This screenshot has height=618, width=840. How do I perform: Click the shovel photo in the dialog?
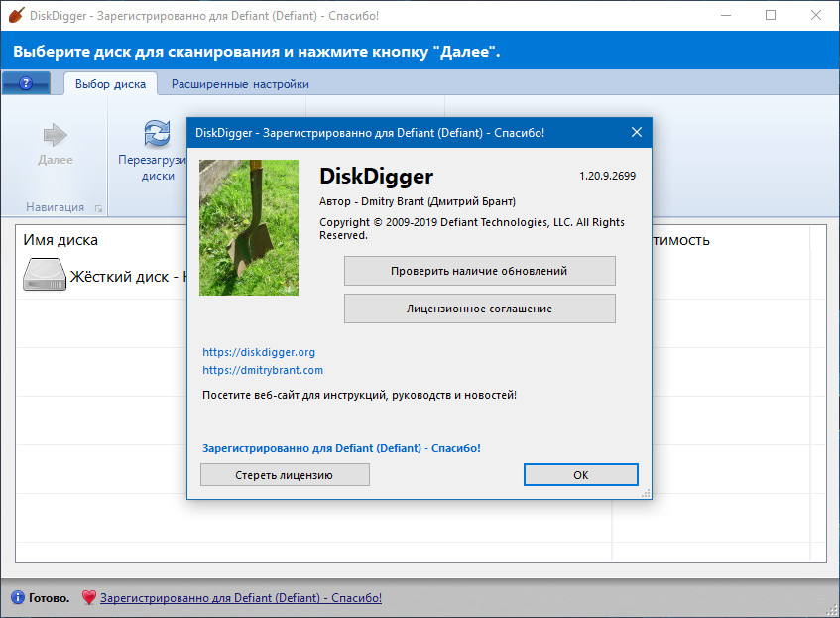tap(249, 227)
